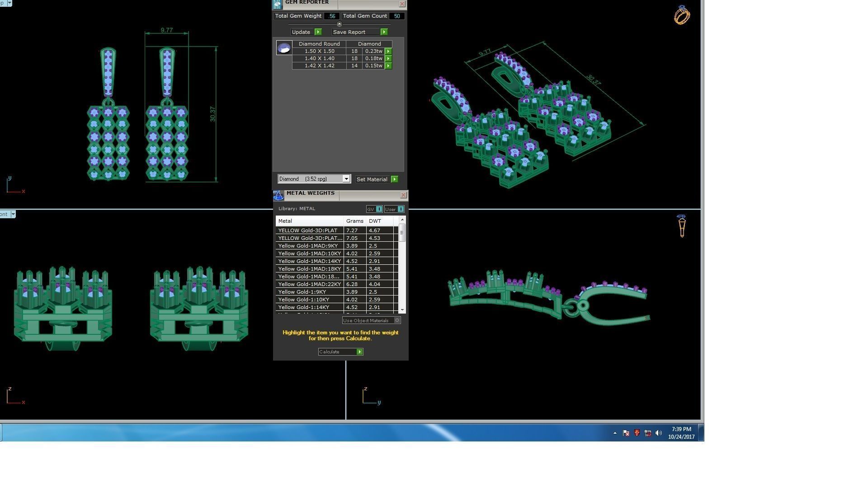This screenshot has height=488, width=868.
Task: Collapse gem reporter header with arrow
Action: (340, 24)
